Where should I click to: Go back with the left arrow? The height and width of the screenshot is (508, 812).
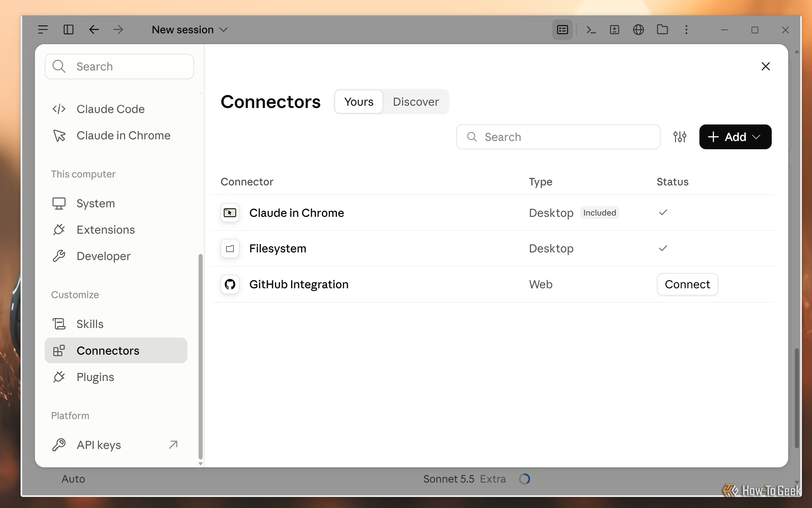point(94,30)
